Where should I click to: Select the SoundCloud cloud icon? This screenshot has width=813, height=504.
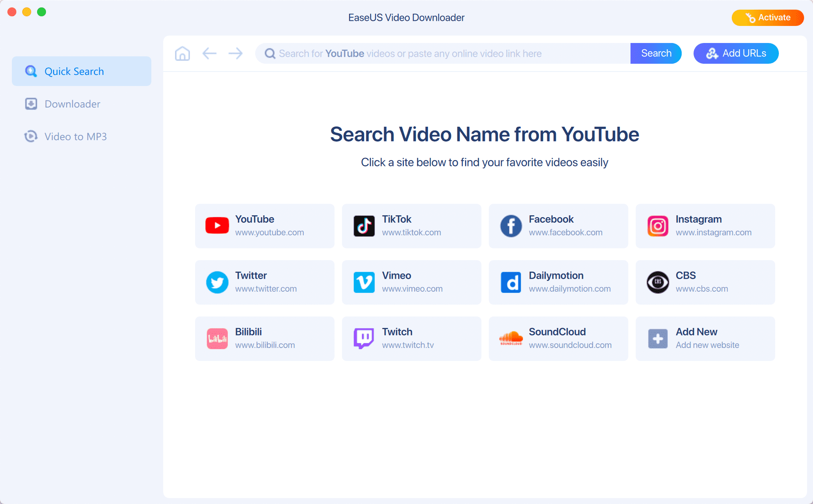coord(511,338)
